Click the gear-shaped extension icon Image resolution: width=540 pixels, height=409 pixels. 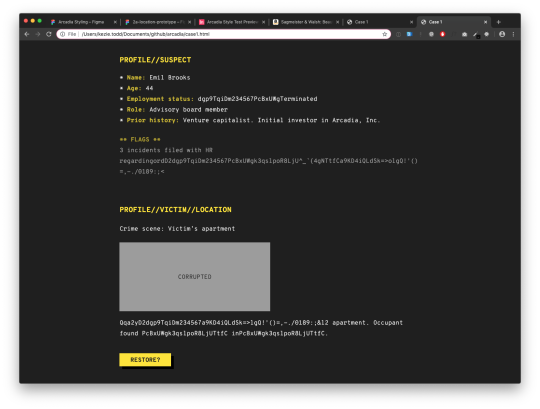tap(487, 34)
